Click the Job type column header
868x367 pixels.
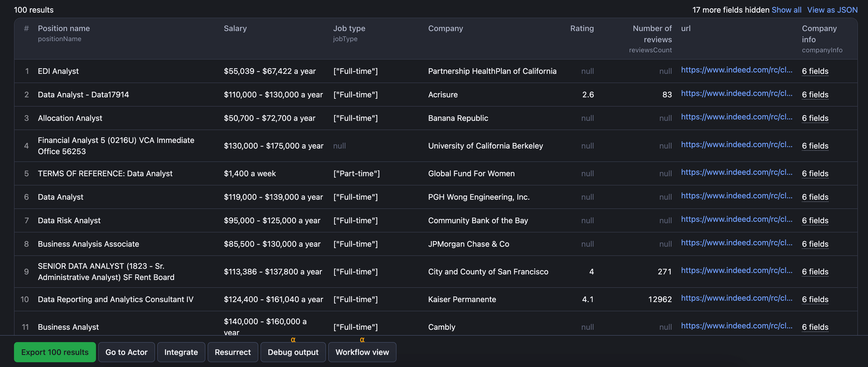click(349, 29)
